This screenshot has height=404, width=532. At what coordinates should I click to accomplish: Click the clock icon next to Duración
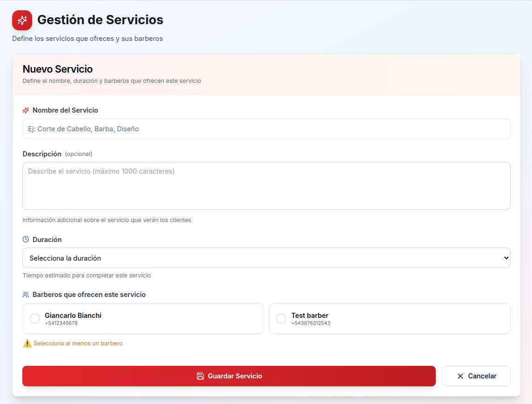point(26,239)
